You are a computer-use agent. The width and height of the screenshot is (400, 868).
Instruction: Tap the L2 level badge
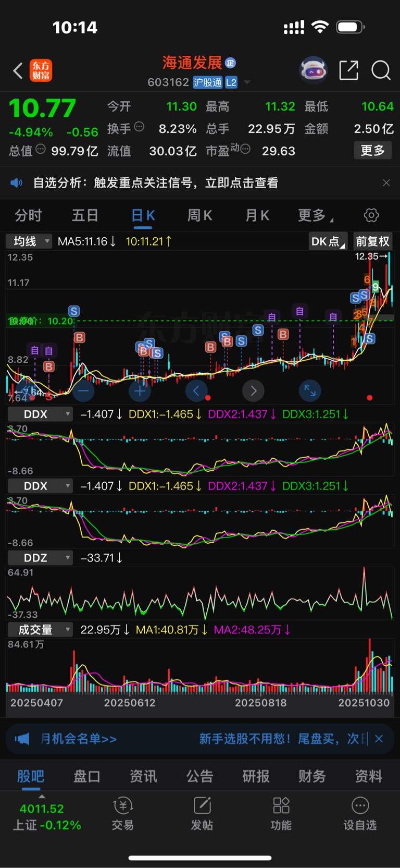click(x=231, y=82)
